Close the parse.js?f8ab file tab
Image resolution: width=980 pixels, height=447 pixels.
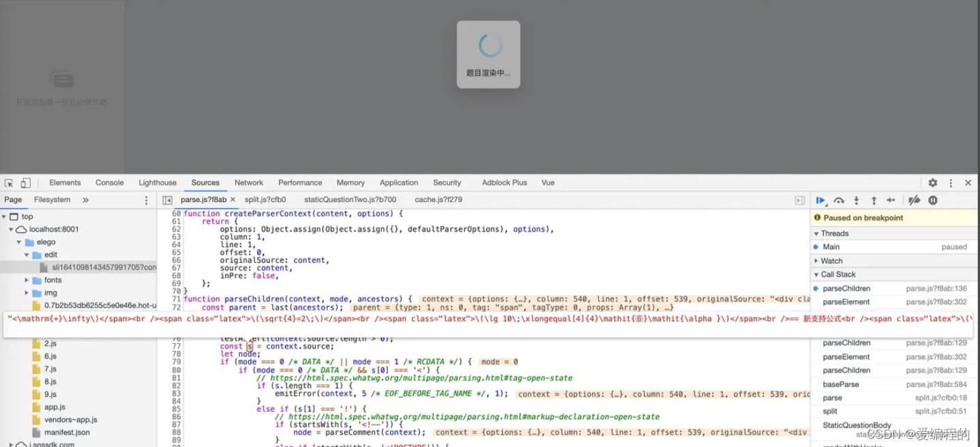pos(233,200)
